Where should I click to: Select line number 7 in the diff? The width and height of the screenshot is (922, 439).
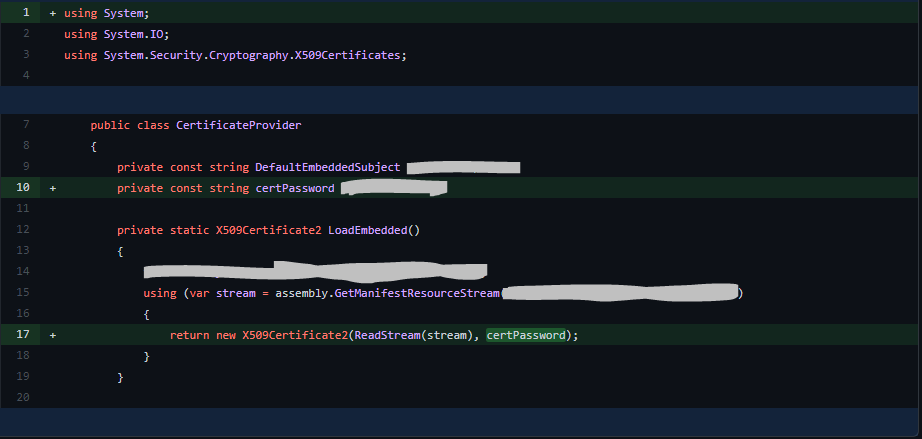[x=26, y=125]
